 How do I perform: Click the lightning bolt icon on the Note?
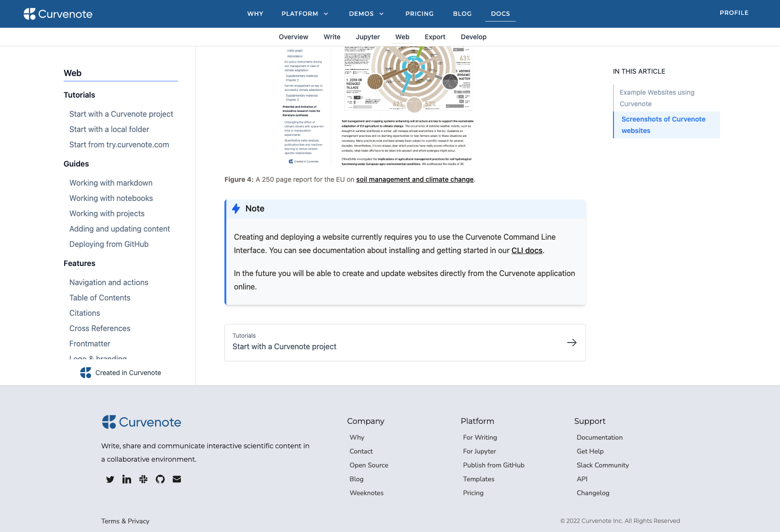tap(235, 209)
